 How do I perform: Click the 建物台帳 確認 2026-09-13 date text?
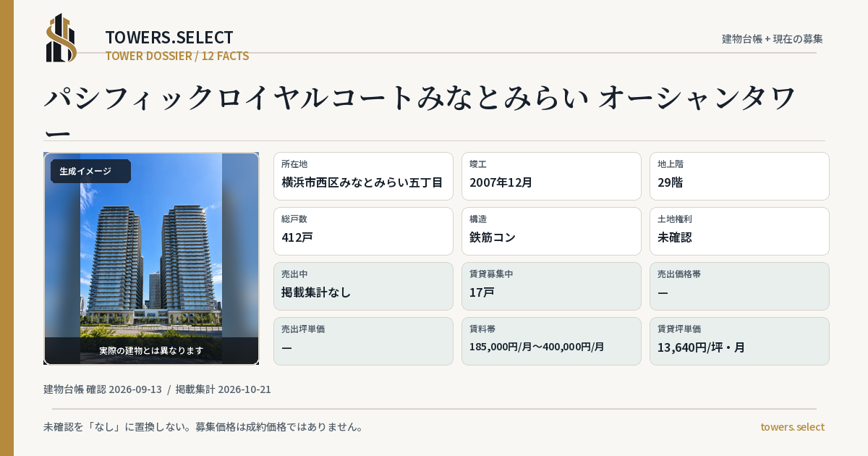(103, 389)
